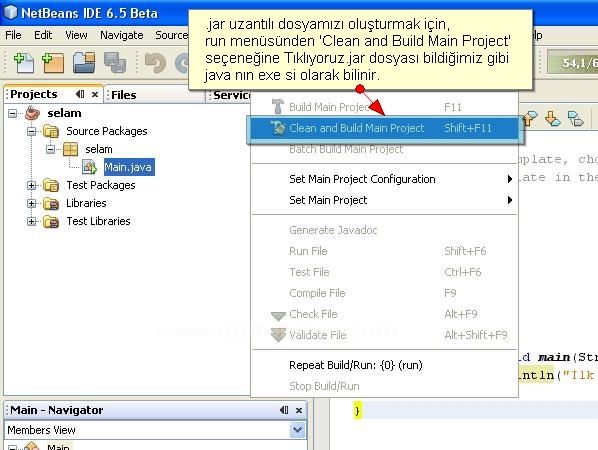598x450 pixels.
Task: Collapse the selam package node
Action: click(50, 149)
